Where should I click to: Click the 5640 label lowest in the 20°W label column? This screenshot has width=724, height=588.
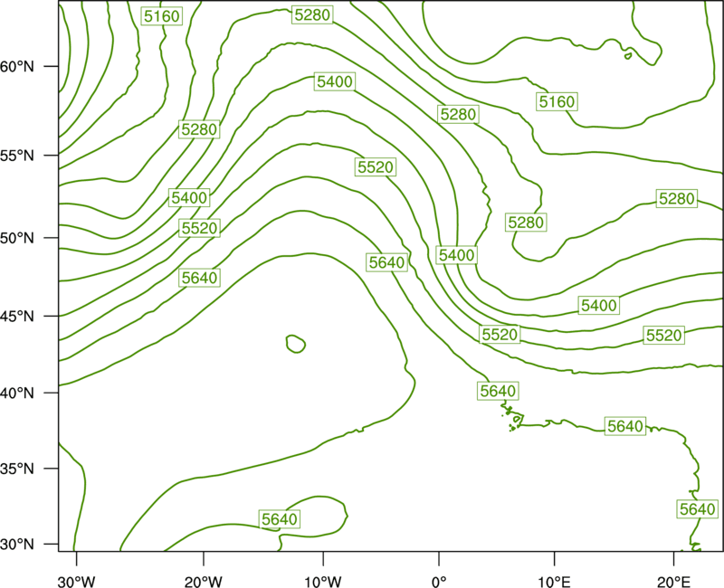[x=199, y=278]
